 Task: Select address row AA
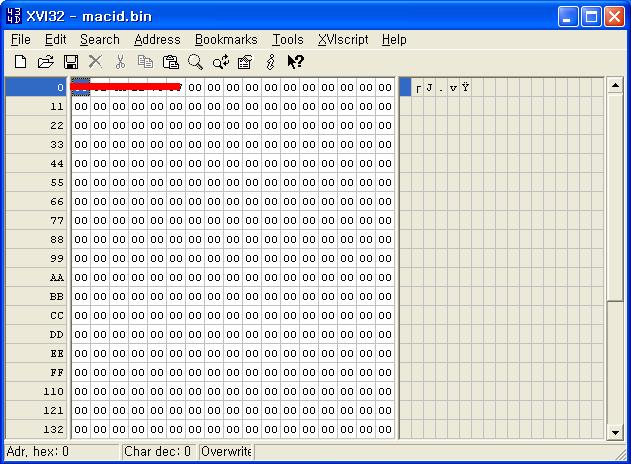coord(36,277)
